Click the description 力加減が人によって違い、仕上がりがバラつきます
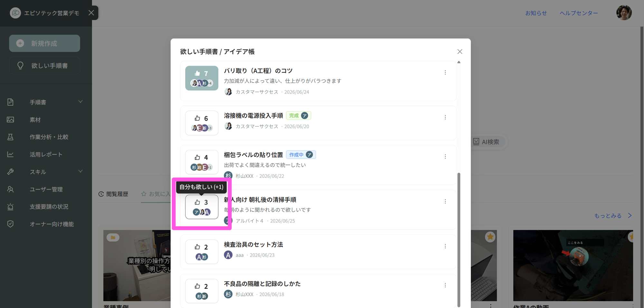This screenshot has width=644, height=308. click(x=282, y=81)
